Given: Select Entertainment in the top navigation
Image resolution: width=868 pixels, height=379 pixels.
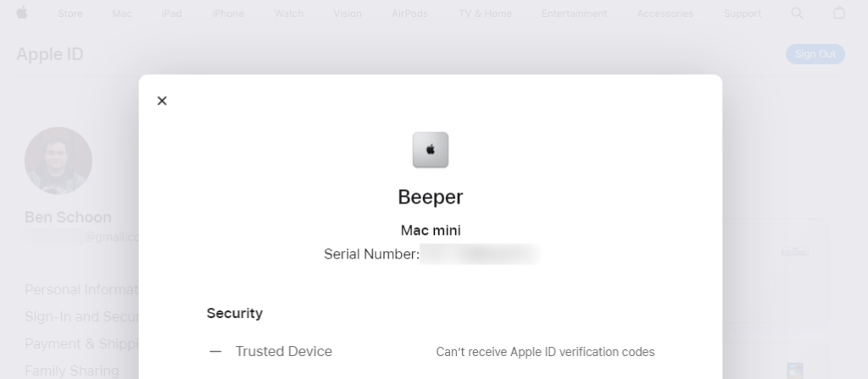Looking at the screenshot, I should (574, 14).
